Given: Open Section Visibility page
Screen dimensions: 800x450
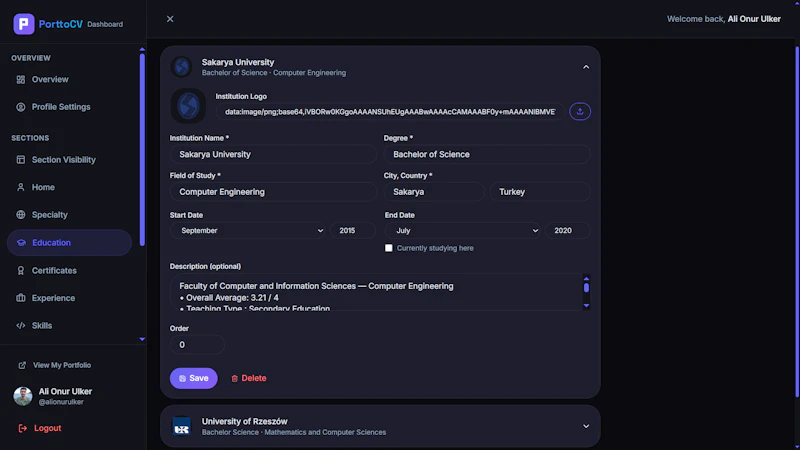Looking at the screenshot, I should point(69,160).
